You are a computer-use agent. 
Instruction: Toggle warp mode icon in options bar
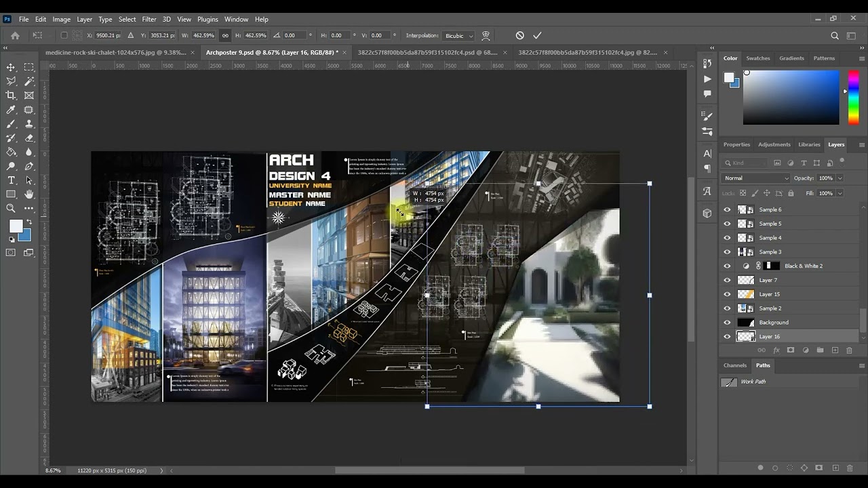pyautogui.click(x=486, y=35)
